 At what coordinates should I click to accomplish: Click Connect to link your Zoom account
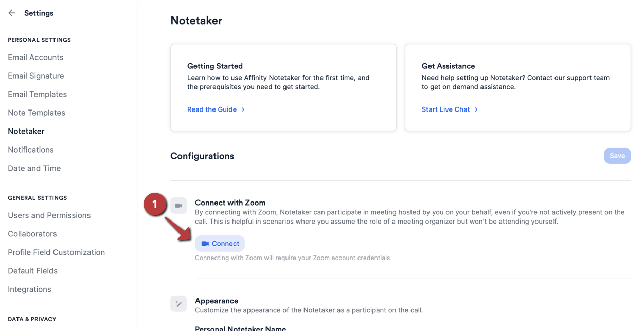tap(220, 243)
